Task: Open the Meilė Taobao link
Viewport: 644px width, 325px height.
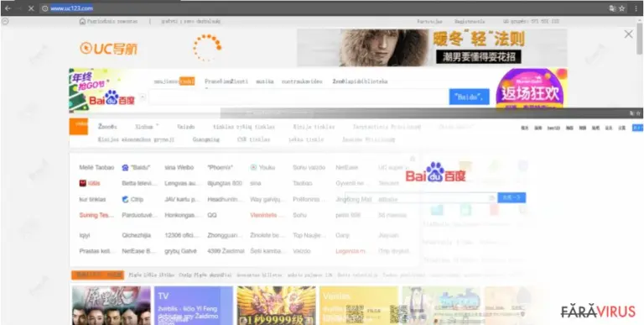Action: (x=96, y=167)
